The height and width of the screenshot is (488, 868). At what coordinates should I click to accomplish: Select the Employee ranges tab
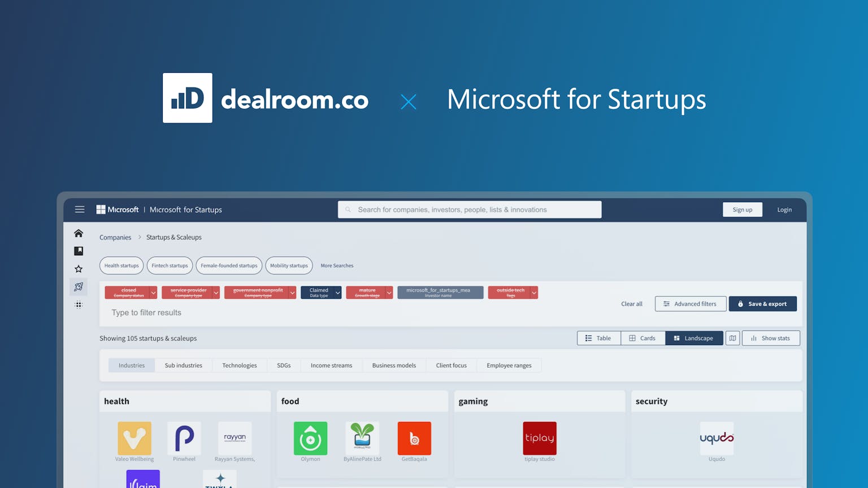point(509,365)
